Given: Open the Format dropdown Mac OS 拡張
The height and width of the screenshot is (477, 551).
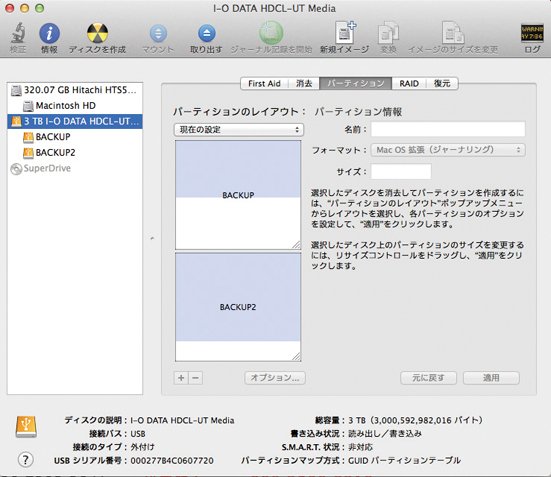Looking at the screenshot, I should [x=448, y=150].
